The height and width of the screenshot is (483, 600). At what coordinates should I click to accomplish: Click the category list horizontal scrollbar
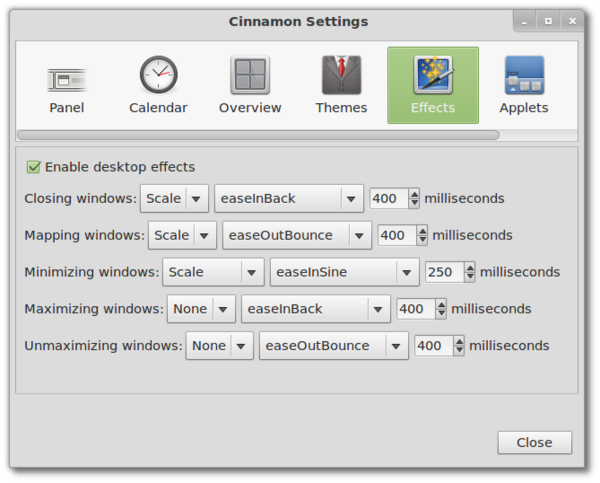coord(258,135)
